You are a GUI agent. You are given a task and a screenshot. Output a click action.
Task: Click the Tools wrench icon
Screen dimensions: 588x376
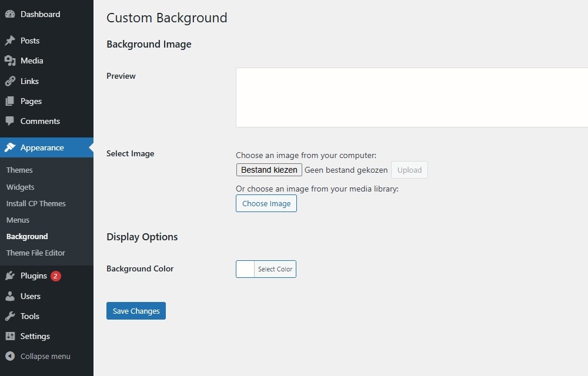point(10,316)
